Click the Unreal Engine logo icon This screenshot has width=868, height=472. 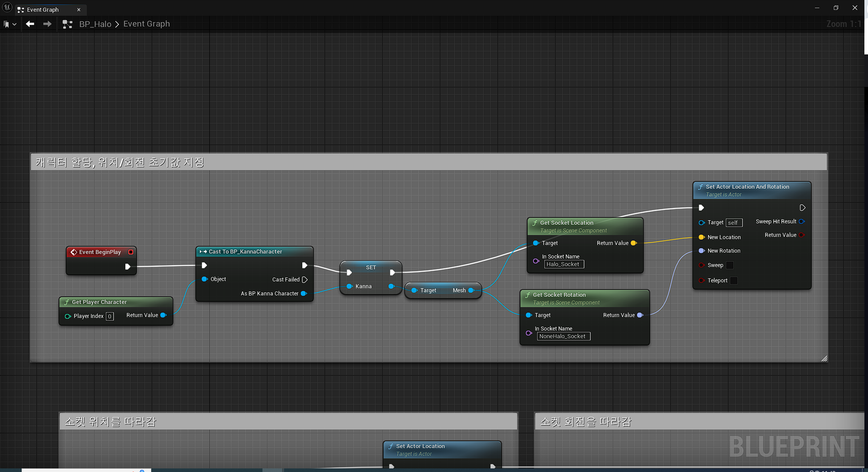[7, 7]
